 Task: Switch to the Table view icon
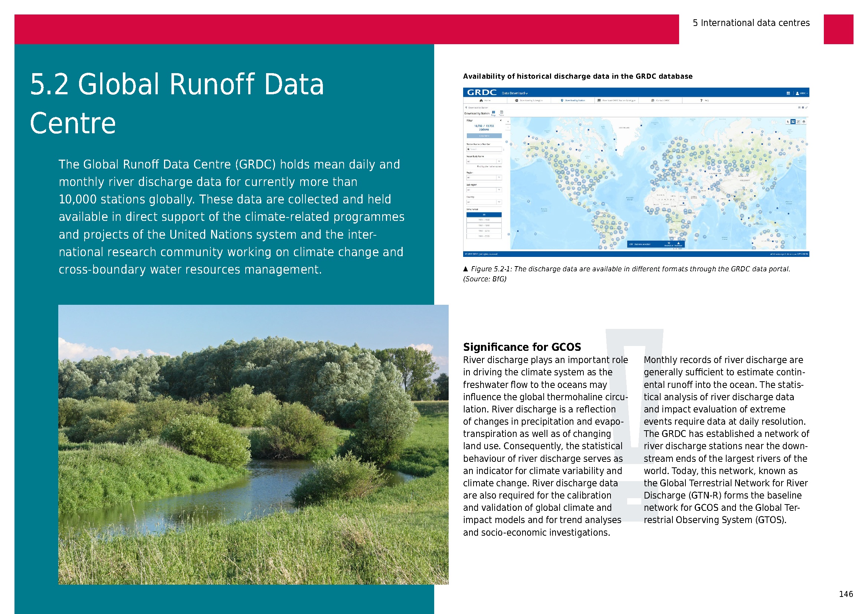coord(502,113)
